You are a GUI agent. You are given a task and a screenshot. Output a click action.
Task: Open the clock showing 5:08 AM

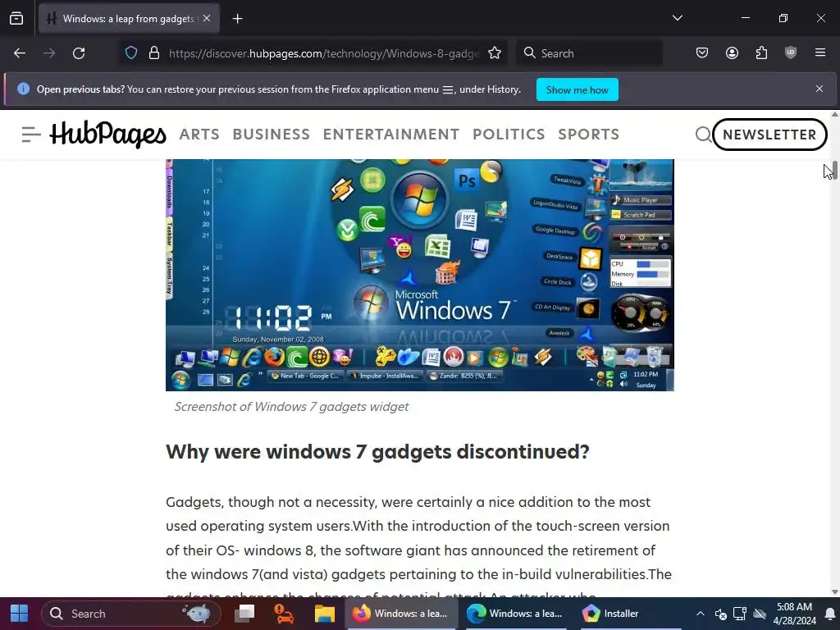tap(794, 614)
